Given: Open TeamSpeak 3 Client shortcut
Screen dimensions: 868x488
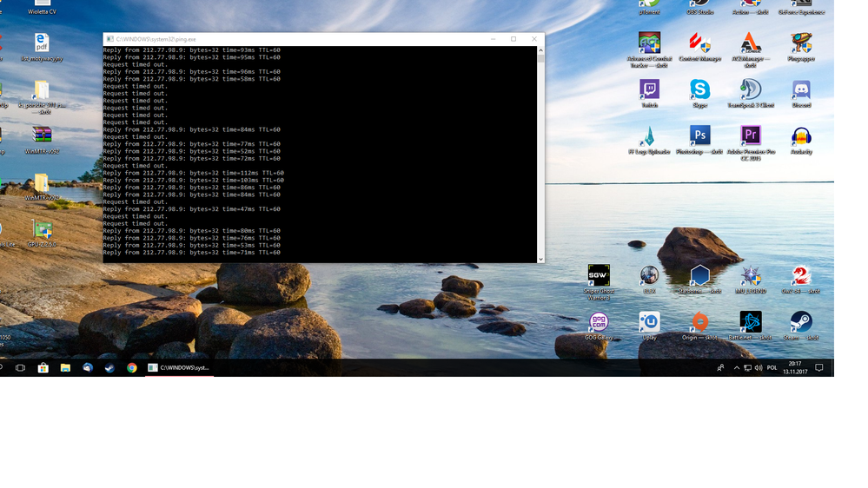Looking at the screenshot, I should [751, 89].
